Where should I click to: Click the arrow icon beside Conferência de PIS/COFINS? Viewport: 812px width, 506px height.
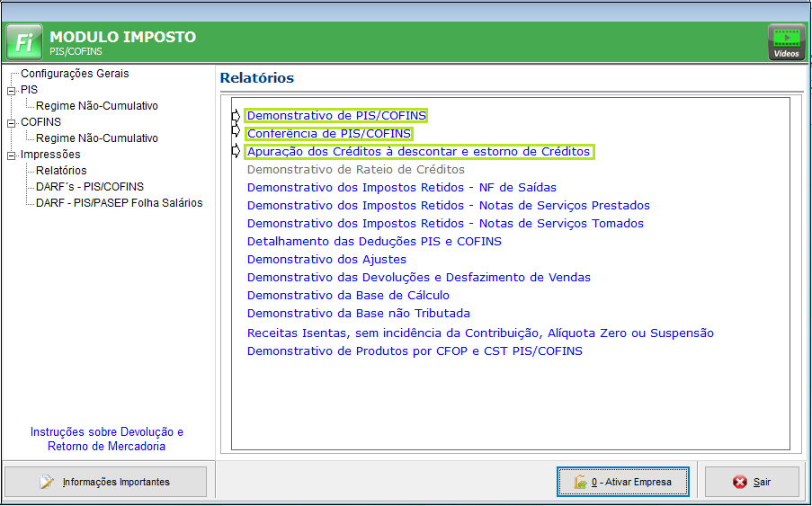click(236, 134)
